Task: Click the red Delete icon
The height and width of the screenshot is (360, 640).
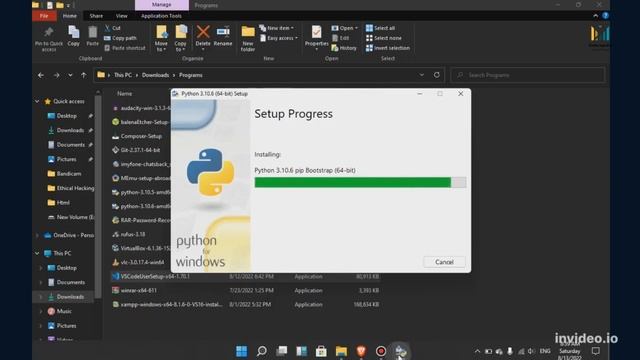Action: (203, 32)
